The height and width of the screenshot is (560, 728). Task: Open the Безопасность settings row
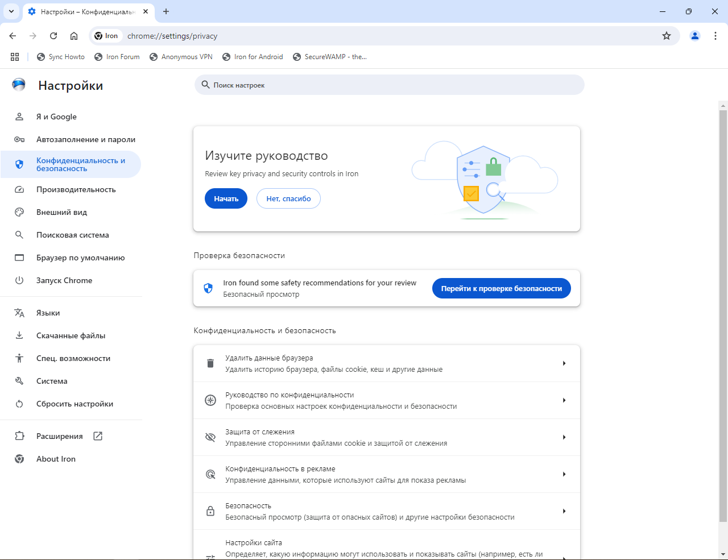pos(387,511)
